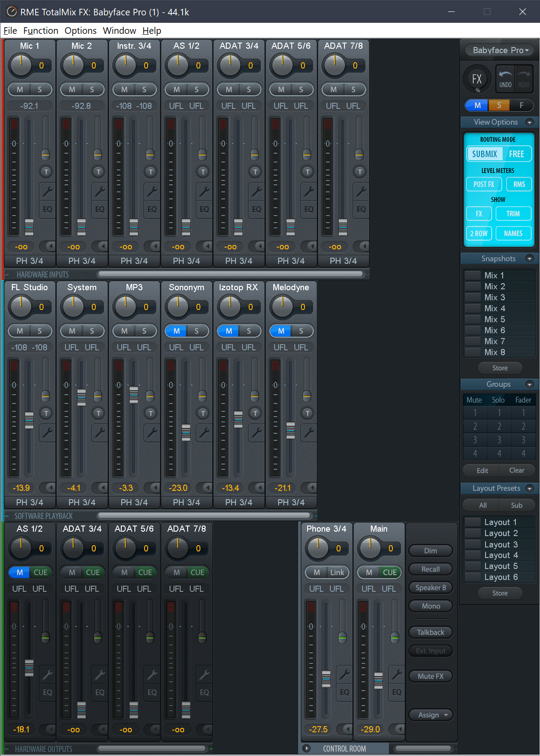The image size is (540, 756).
Task: Select snapshot Mix 3
Action: (500, 297)
